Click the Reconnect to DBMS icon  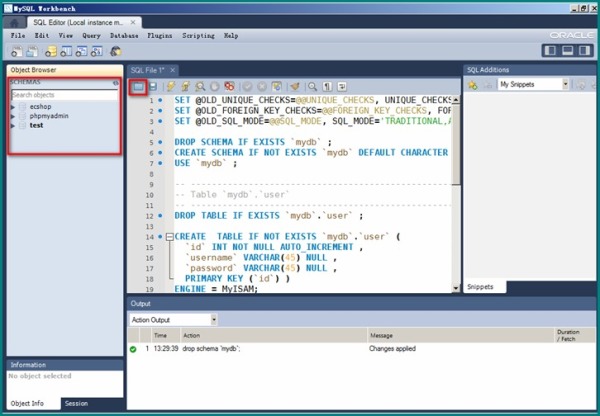[116, 51]
